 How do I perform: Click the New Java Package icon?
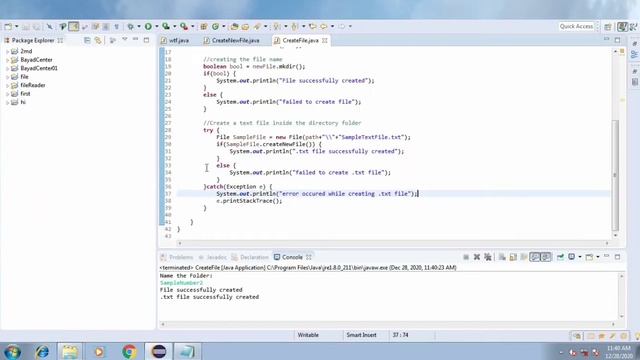click(204, 27)
